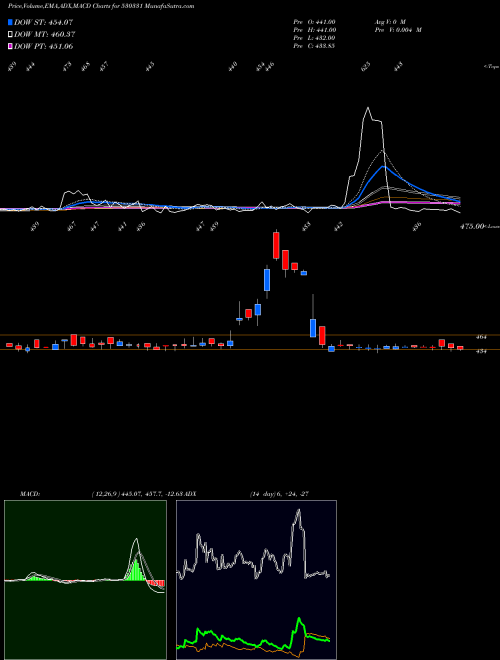Click the 'Pre L: 432.00' value
The height and width of the screenshot is (660, 500).
point(314,38)
